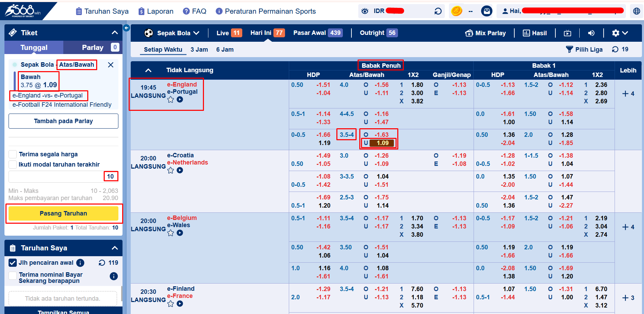
Task: Remove bet from ticket with X
Action: 111,65
